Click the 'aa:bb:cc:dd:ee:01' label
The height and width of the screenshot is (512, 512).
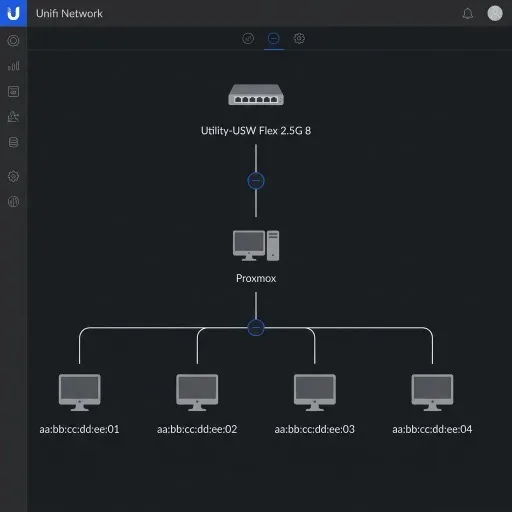(79, 429)
